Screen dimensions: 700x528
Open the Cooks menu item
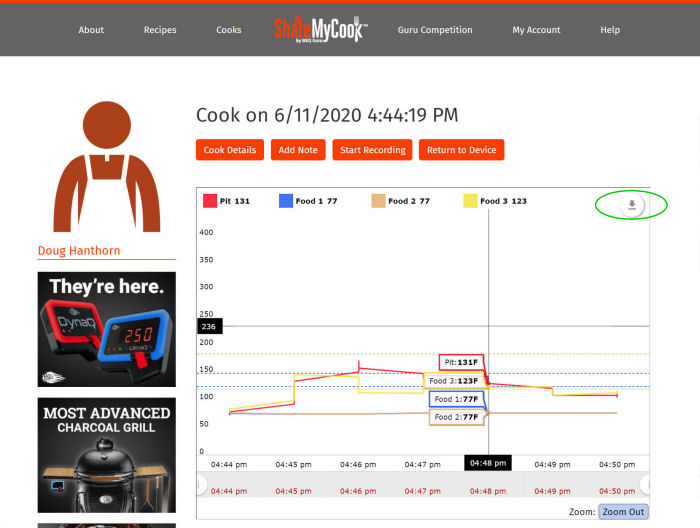coord(229,30)
